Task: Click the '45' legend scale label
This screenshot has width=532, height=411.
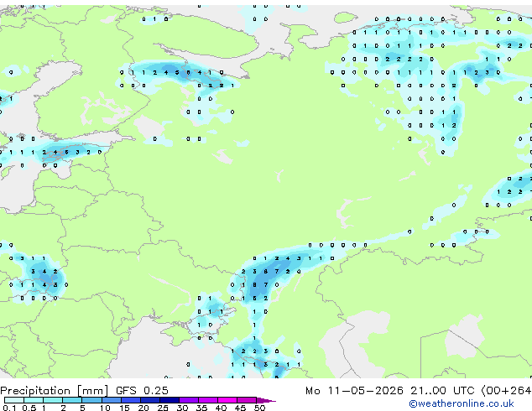Action: click(240, 408)
